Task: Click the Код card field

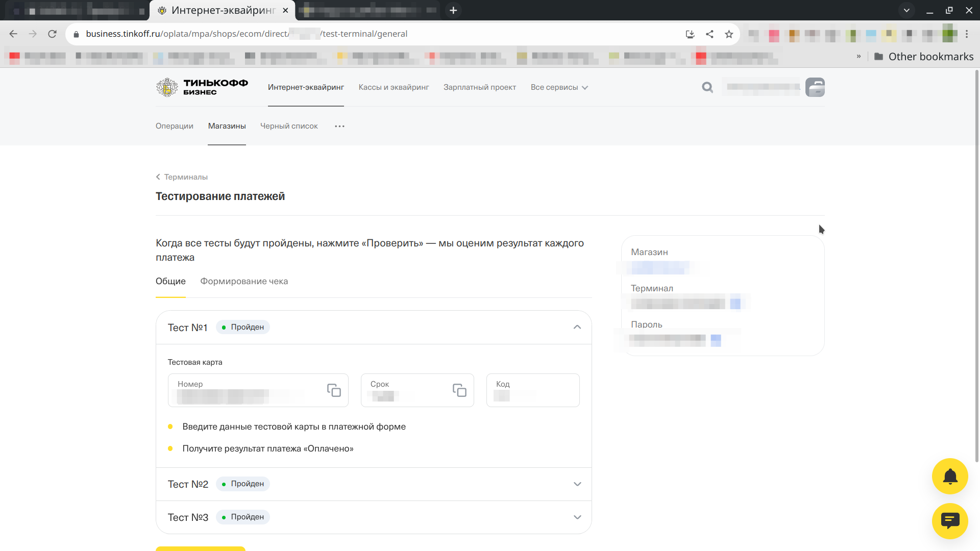Action: 533,390
